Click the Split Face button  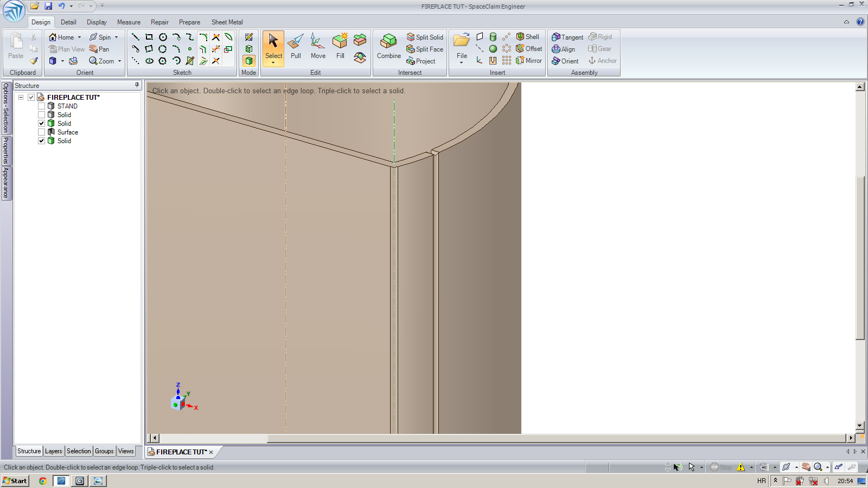click(x=425, y=49)
